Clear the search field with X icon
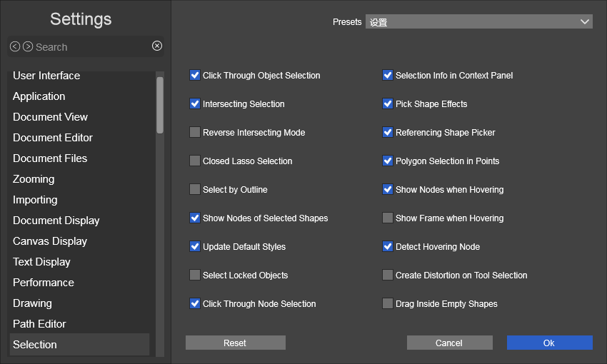This screenshot has height=364, width=607. (157, 46)
